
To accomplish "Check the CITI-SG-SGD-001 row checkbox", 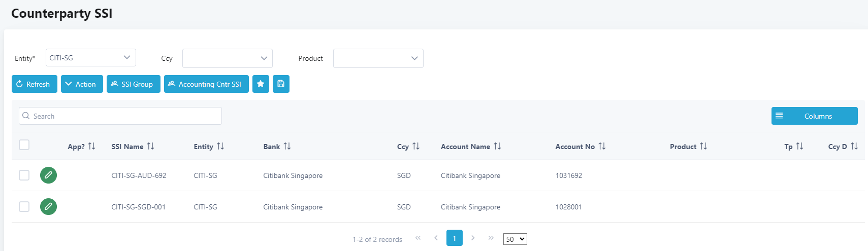I will (24, 207).
